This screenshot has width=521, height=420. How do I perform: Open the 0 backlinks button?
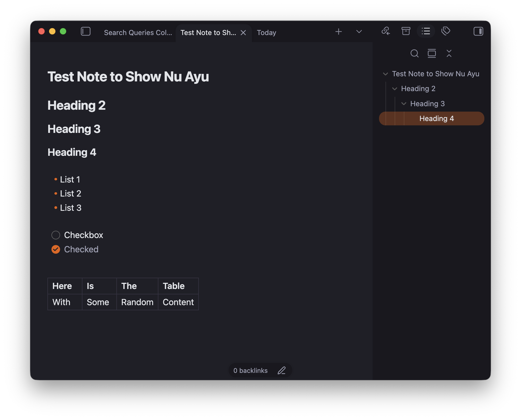point(251,371)
